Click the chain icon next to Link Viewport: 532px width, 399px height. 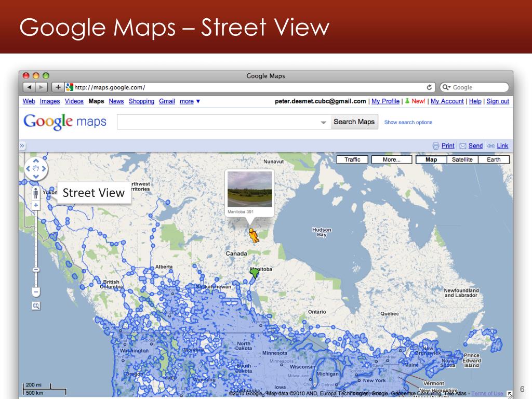click(491, 146)
